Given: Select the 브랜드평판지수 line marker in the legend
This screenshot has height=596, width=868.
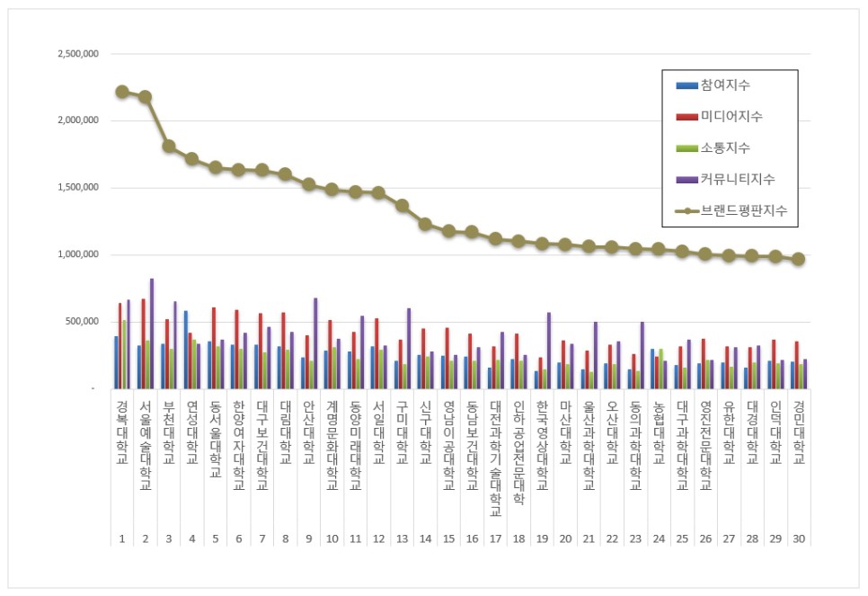Looking at the screenshot, I should point(687,210).
